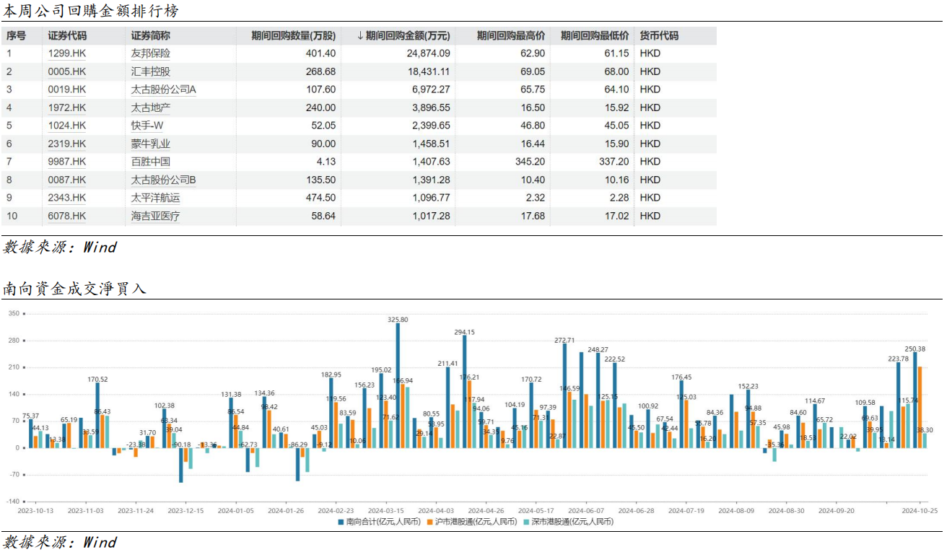The height and width of the screenshot is (560, 952).
Task: Select the 太平洋航运 name cell
Action: tap(155, 198)
